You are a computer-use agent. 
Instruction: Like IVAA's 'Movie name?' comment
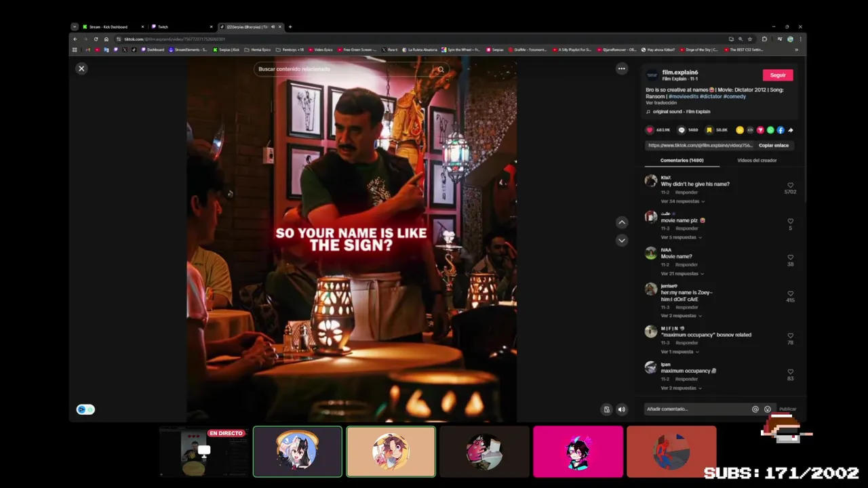[x=790, y=257]
